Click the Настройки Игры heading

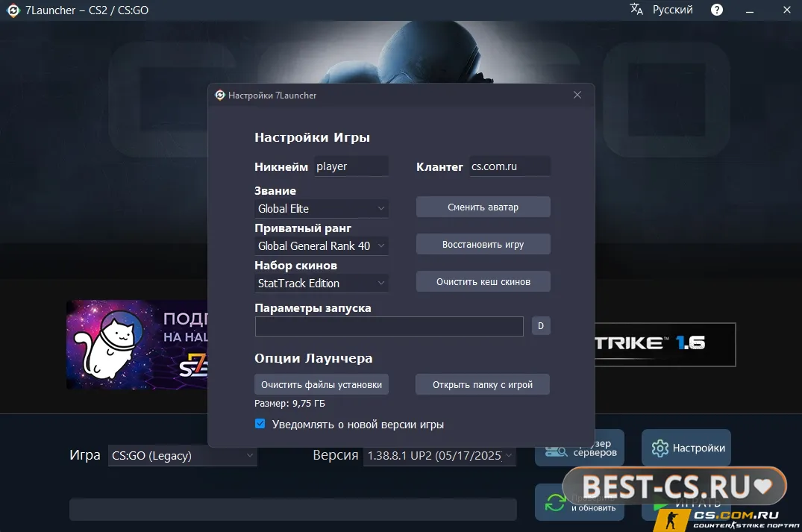point(312,137)
